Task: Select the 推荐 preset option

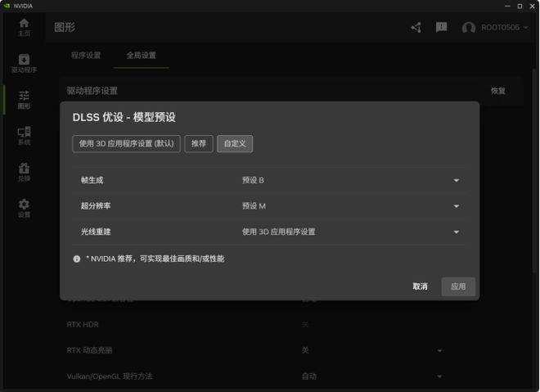Action: click(199, 144)
